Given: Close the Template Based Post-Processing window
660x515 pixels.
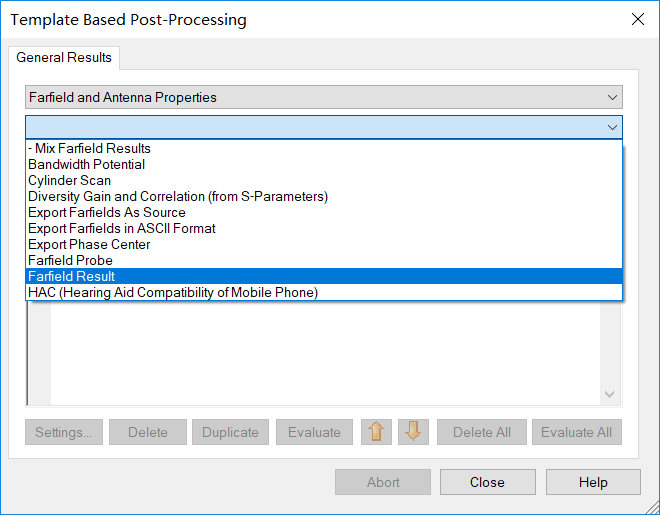Looking at the screenshot, I should 638,19.
